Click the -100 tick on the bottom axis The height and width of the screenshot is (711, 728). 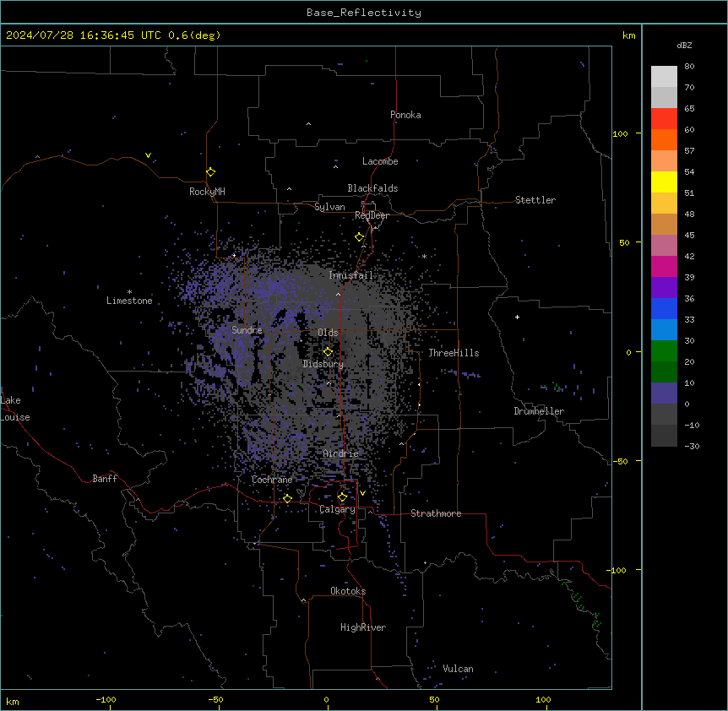(106, 699)
